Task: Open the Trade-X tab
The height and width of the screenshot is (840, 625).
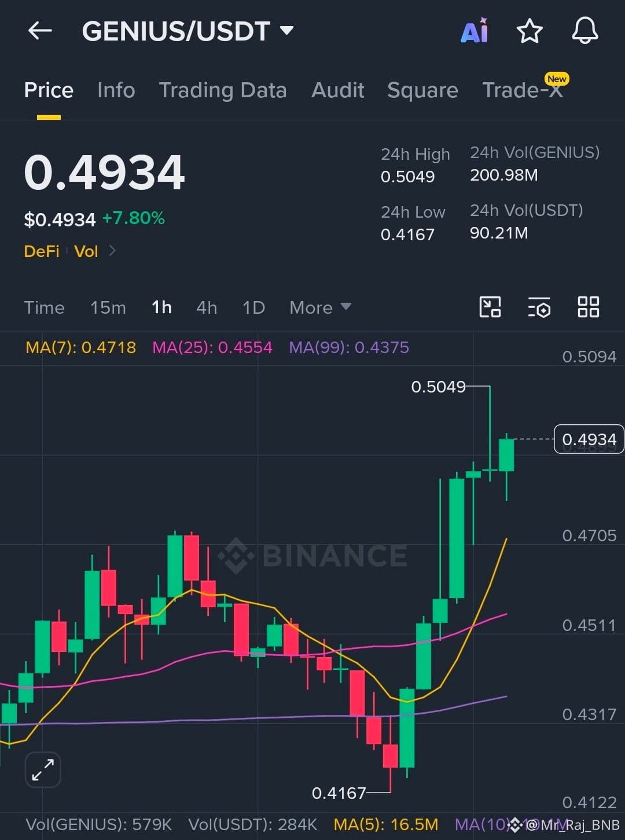Action: 523,90
